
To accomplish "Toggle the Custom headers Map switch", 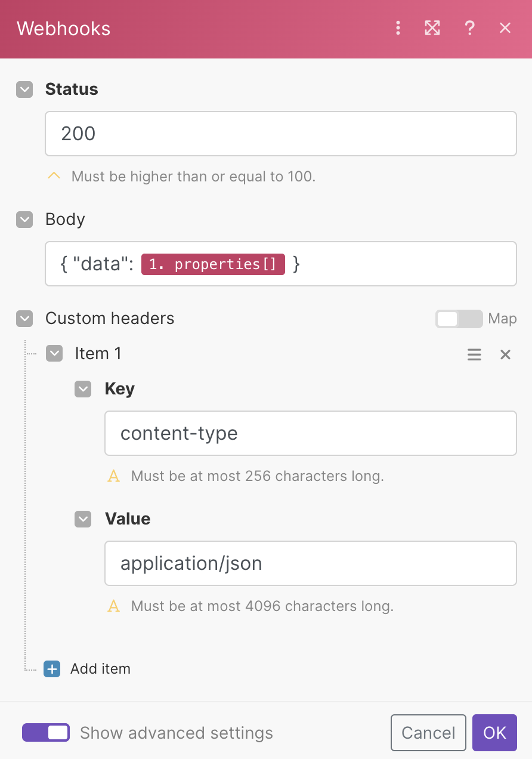I will coord(458,319).
